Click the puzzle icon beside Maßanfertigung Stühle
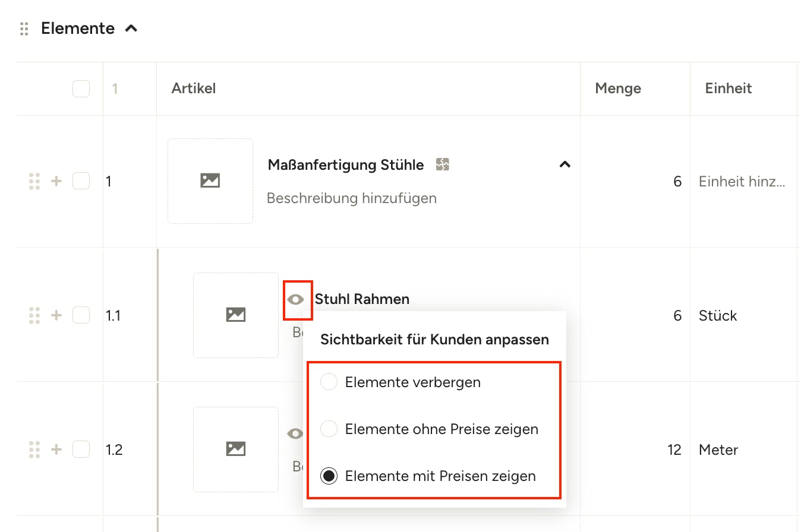Viewport: 801px width, 532px height. 442,164
